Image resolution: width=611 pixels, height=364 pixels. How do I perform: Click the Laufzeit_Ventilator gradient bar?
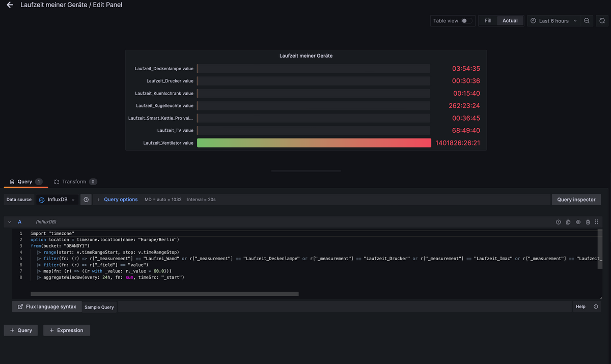tap(314, 143)
